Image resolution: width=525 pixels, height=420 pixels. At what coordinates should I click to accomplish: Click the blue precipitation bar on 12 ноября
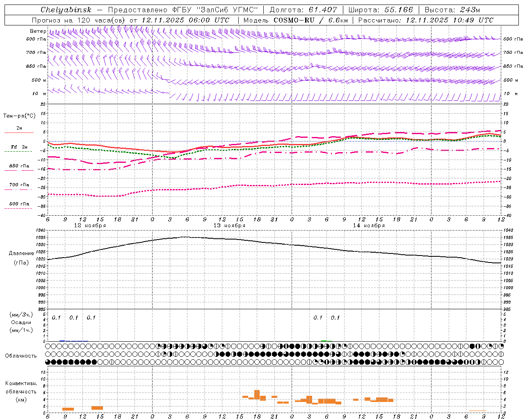[62, 341]
